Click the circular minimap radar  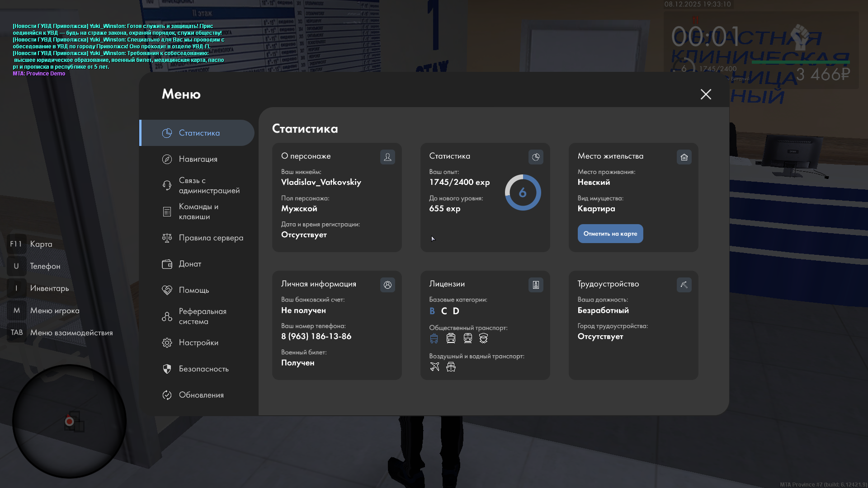pyautogui.click(x=69, y=421)
